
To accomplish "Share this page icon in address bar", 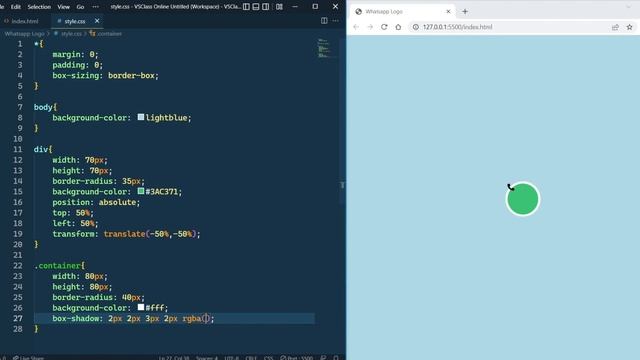I will (615, 27).
